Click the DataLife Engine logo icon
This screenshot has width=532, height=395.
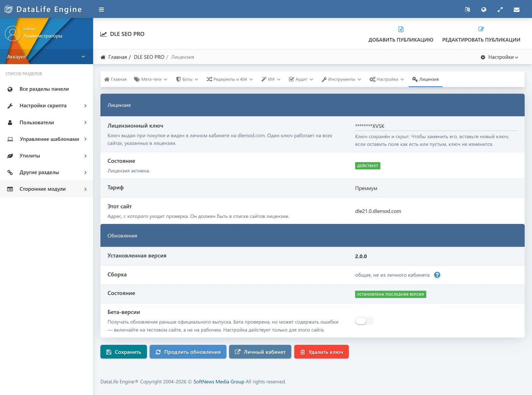(8, 9)
